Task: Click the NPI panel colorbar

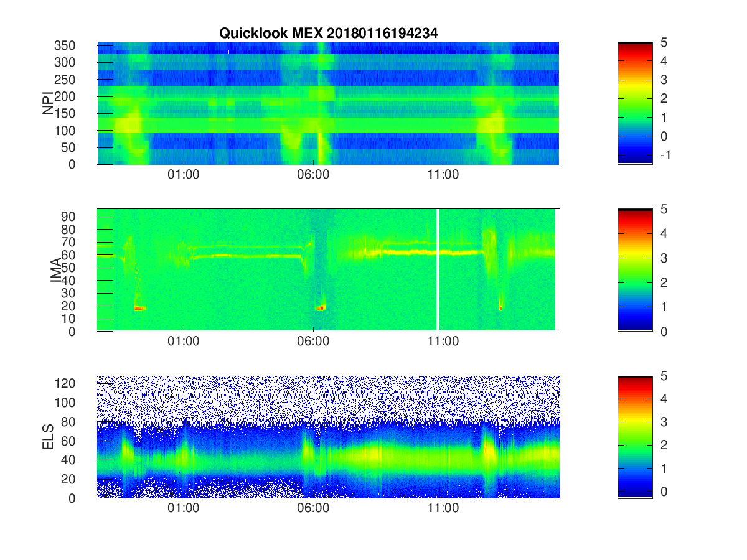Action: coord(635,103)
